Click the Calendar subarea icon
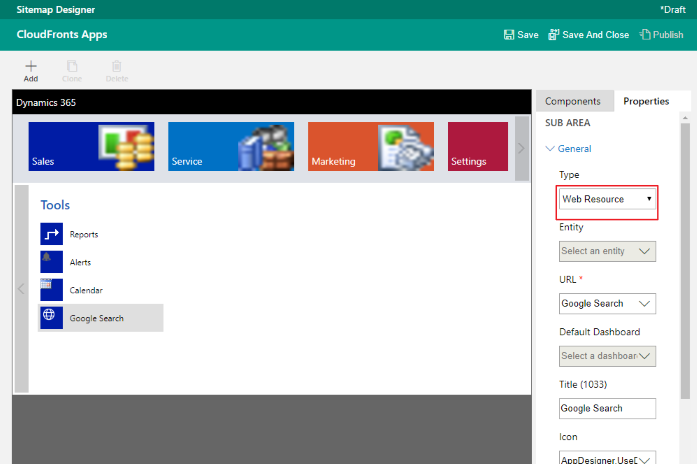The width and height of the screenshot is (697, 470). point(52,290)
